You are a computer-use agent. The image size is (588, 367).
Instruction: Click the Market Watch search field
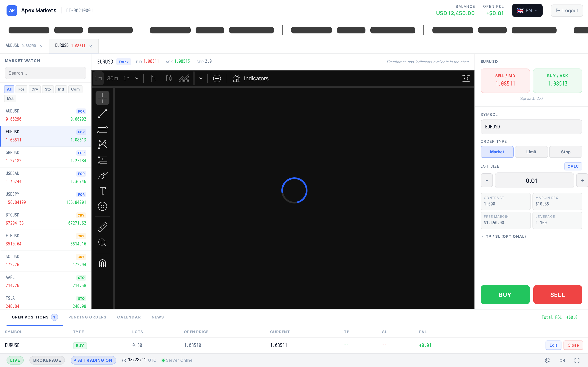(x=46, y=73)
